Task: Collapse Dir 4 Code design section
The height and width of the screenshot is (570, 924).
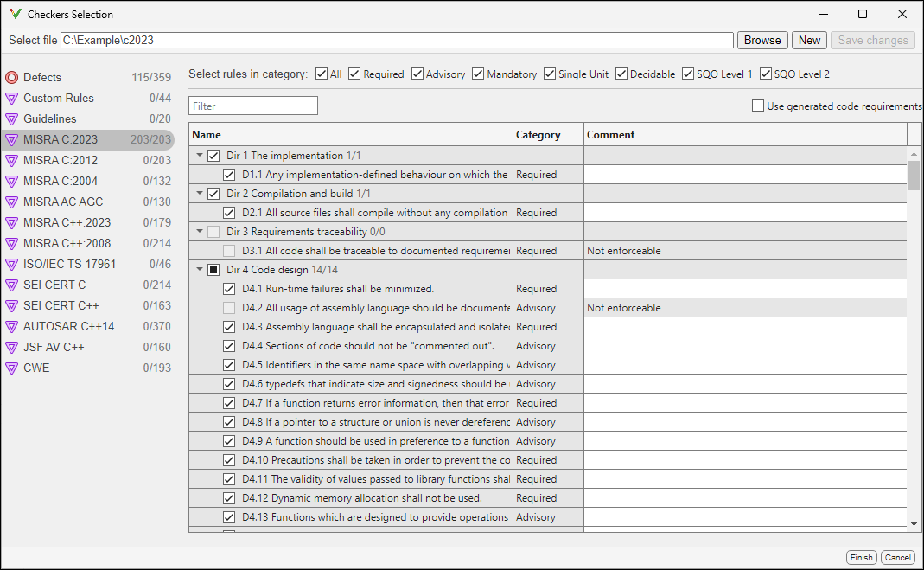Action: [200, 269]
